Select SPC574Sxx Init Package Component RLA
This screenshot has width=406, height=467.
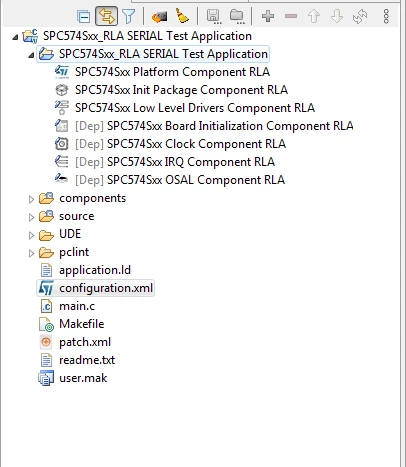[x=181, y=90]
